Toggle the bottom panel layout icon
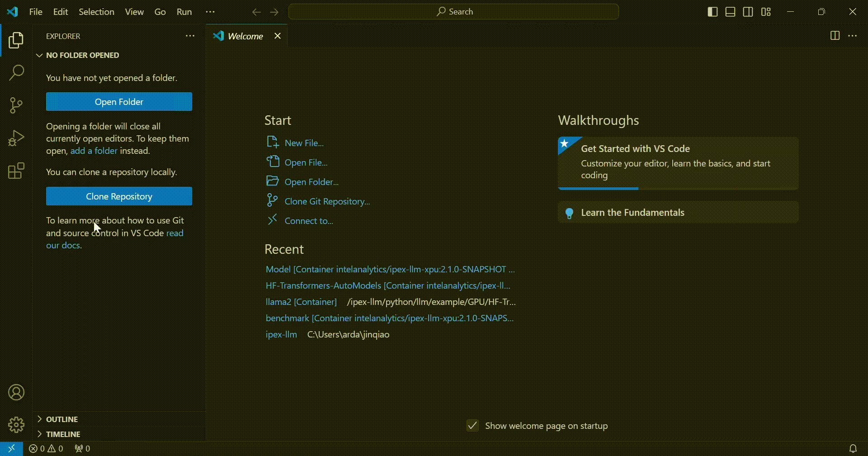This screenshot has height=456, width=868. tap(730, 12)
